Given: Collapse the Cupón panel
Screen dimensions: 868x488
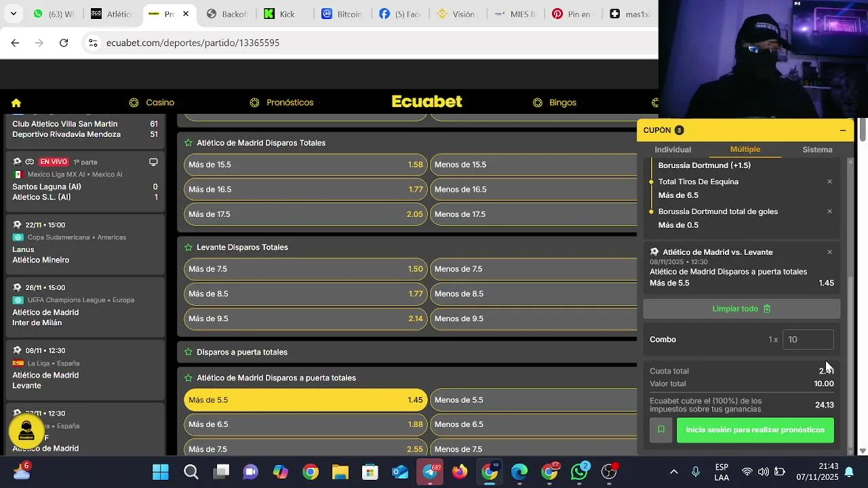Looking at the screenshot, I should pos(843,130).
